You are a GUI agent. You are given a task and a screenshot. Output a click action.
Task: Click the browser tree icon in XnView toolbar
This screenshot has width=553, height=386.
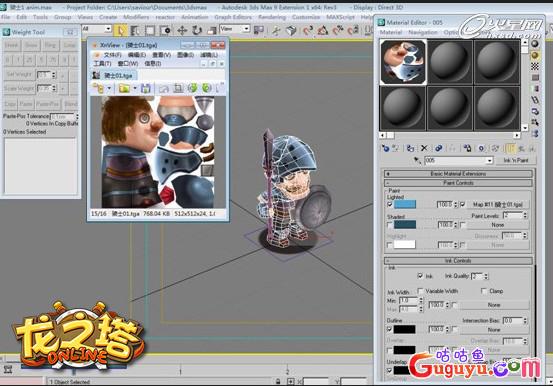point(98,88)
